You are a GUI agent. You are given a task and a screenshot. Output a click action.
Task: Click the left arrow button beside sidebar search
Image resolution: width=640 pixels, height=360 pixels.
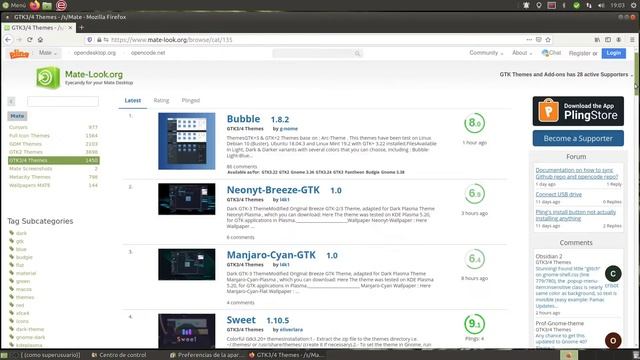(11, 101)
